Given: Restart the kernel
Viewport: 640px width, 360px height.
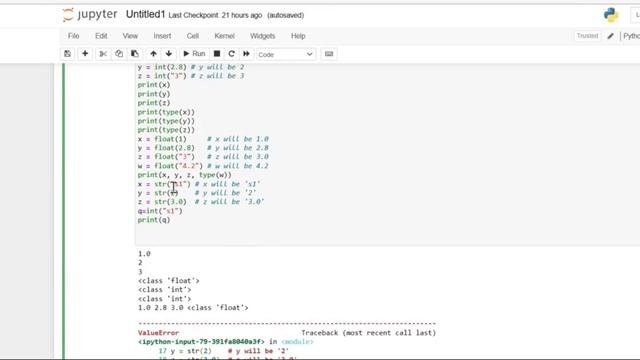Looking at the screenshot, I should coord(231,54).
